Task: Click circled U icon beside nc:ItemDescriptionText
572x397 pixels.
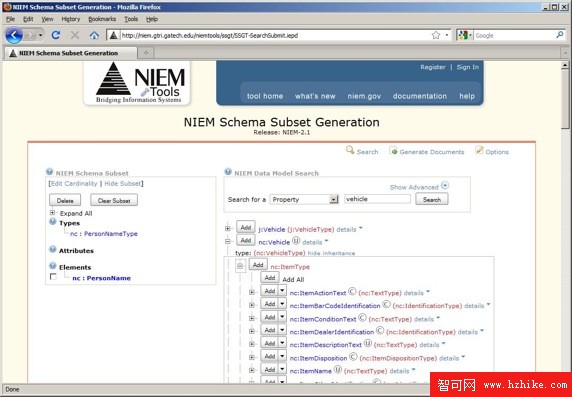Action: (x=368, y=343)
